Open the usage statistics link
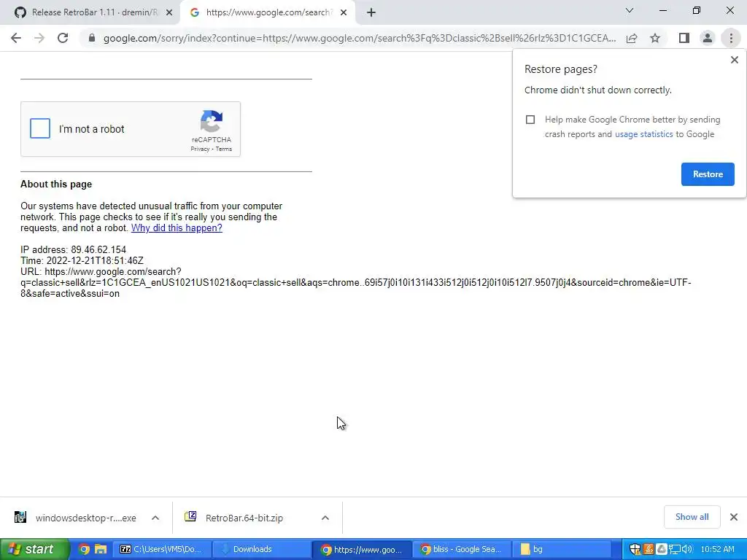The image size is (747, 560). 643,134
